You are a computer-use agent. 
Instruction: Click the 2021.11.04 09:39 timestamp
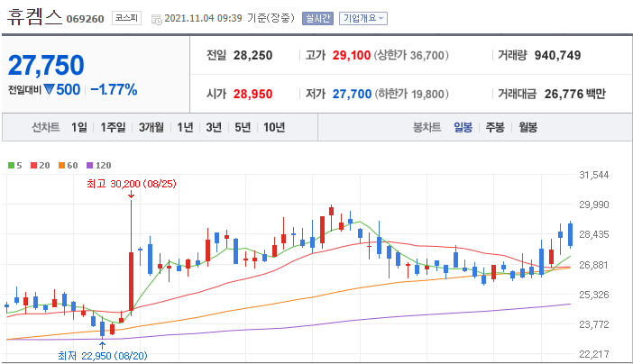click(203, 19)
